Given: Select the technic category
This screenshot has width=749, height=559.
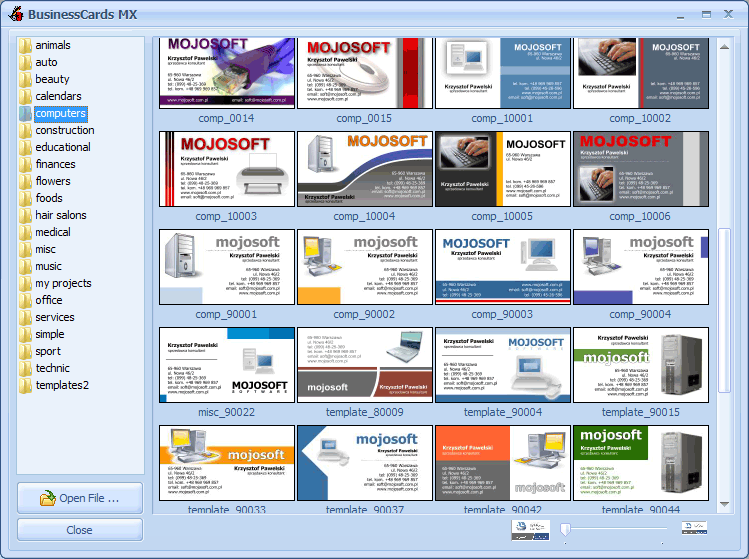Looking at the screenshot, I should point(53,368).
